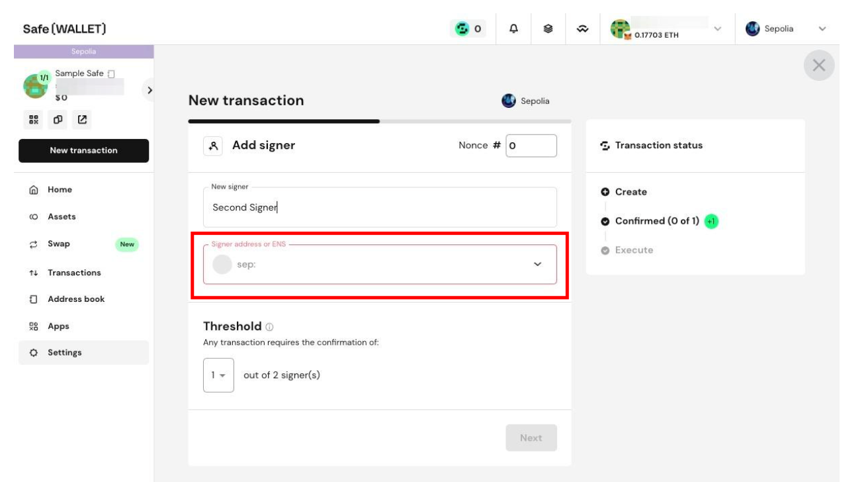The height and width of the screenshot is (482, 868).
Task: Open the Assets page
Action: tap(83, 217)
